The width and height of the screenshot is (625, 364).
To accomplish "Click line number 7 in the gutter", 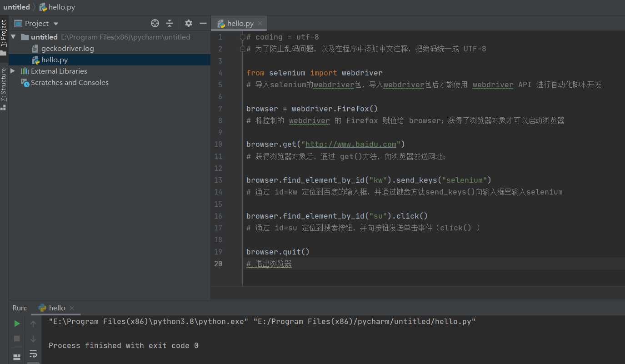I will click(x=220, y=109).
